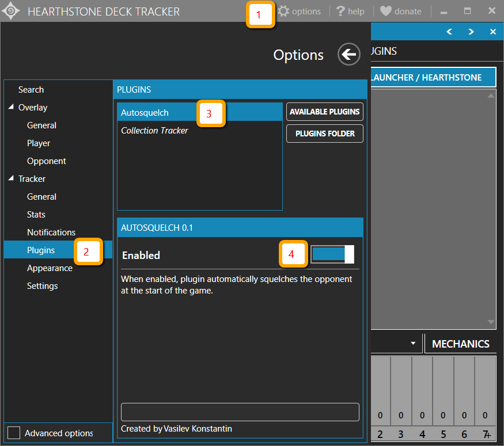The width and height of the screenshot is (504, 446).
Task: Click the Hearthstone Deck Tracker logo icon
Action: 10,11
